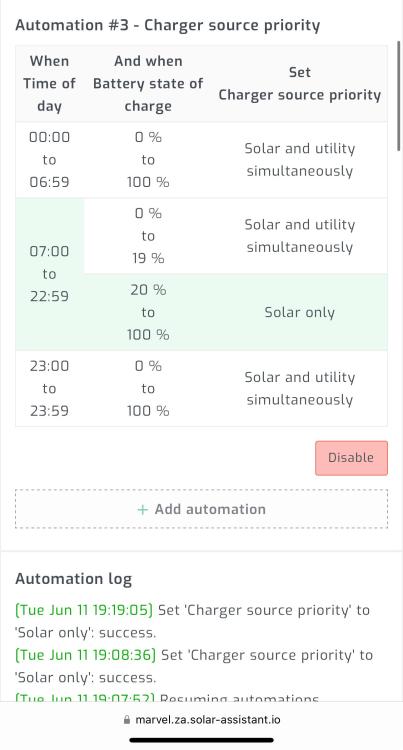Click the vertical scrollbar on the right edge
403x750 pixels.
(x=399, y=96)
